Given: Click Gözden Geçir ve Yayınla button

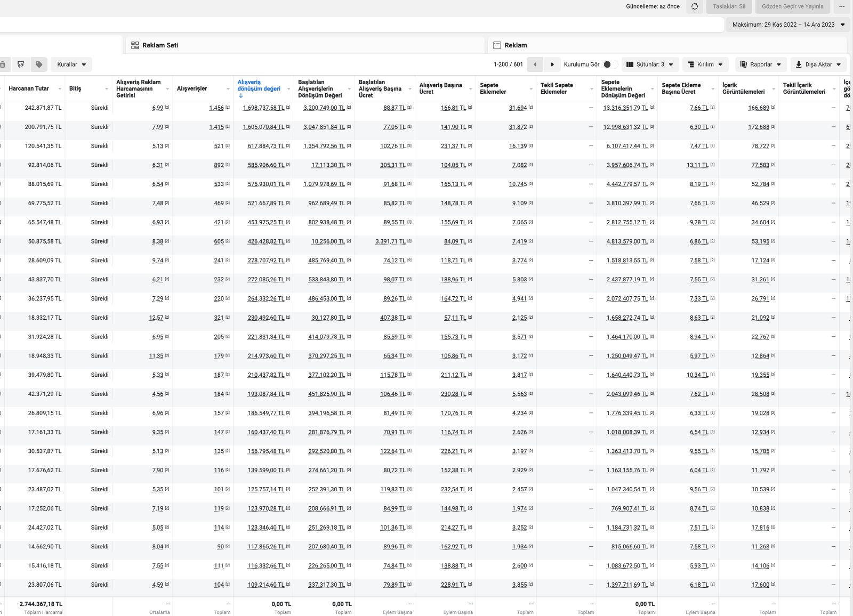Looking at the screenshot, I should (x=792, y=6).
